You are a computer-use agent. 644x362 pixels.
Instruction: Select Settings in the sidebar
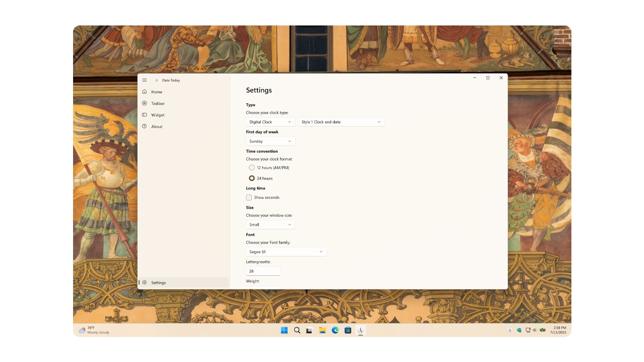coord(183,282)
